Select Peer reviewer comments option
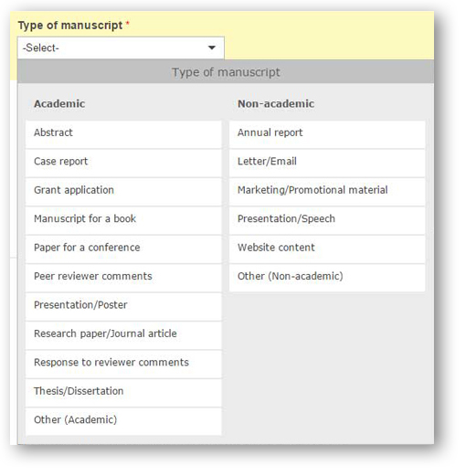This screenshot has height=476, width=466. coord(123,278)
